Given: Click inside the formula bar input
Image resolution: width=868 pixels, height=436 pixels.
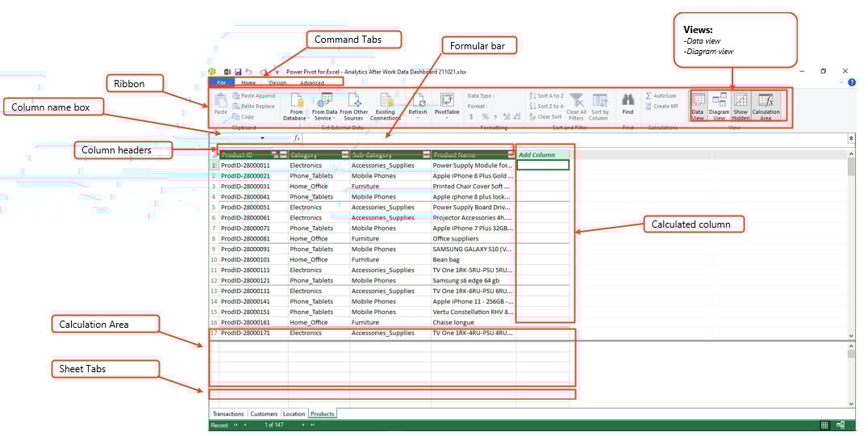Looking at the screenshot, I should (574, 138).
